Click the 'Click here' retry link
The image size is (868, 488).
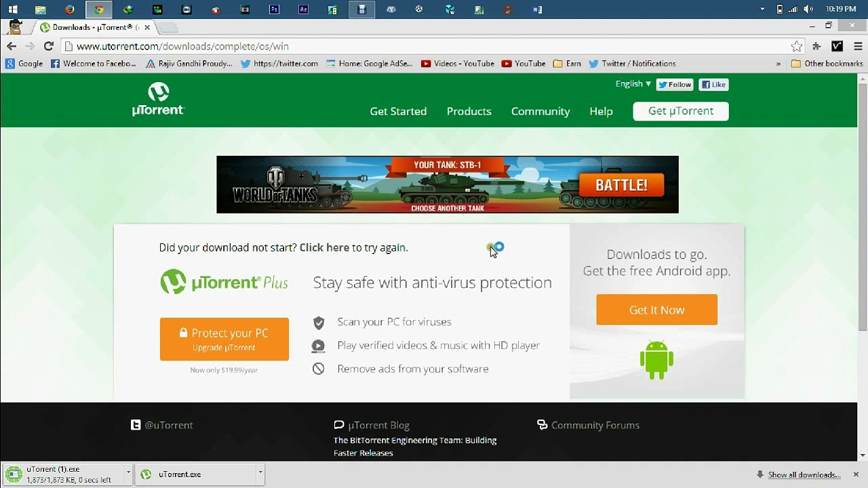(324, 247)
